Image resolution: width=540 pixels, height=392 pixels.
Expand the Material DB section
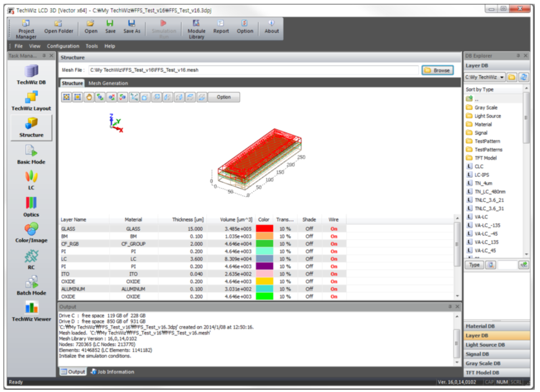click(x=497, y=326)
